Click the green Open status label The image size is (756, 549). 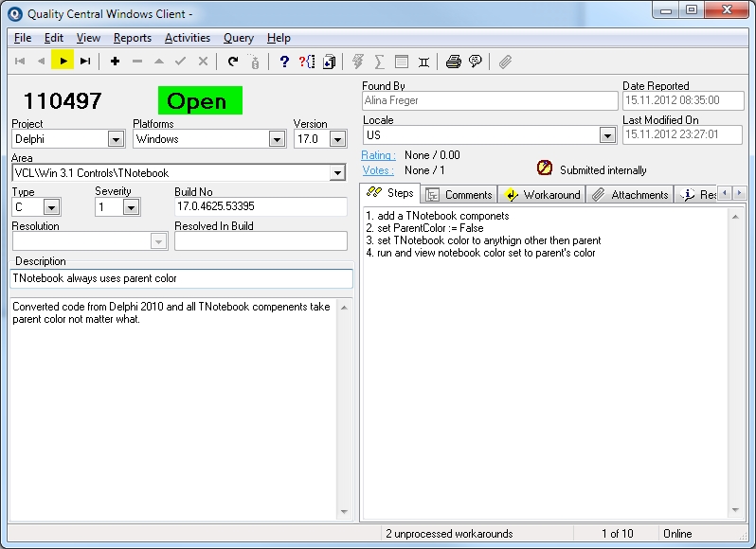200,100
